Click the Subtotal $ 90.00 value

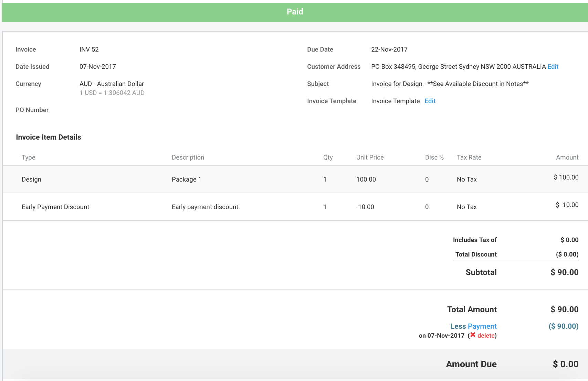565,272
